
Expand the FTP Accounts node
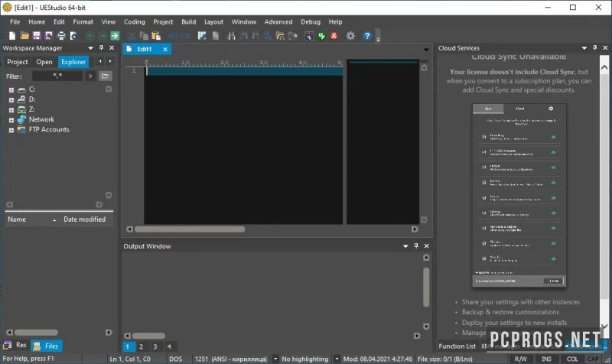tap(11, 130)
